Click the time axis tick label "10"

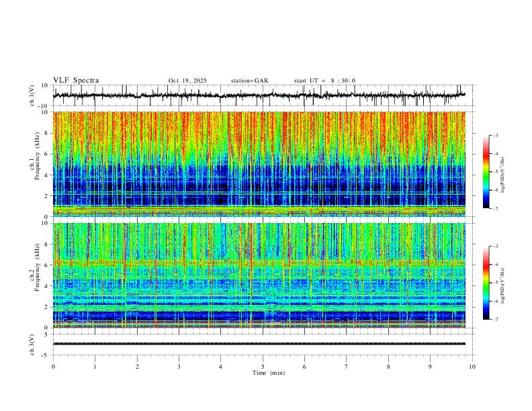click(472, 367)
